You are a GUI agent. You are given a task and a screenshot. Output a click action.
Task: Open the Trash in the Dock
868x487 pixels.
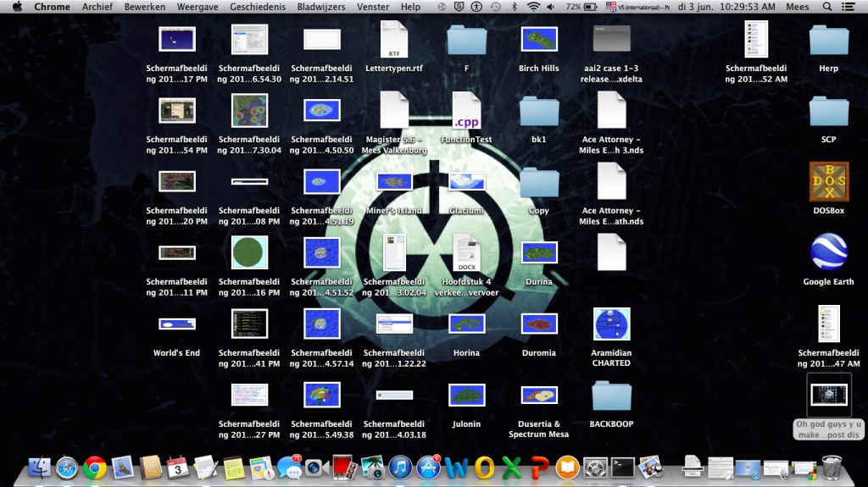click(832, 468)
